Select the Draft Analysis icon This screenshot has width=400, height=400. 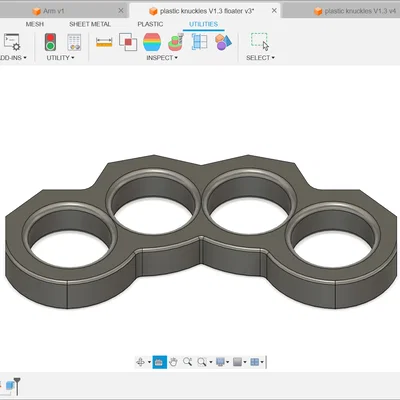coord(176,42)
